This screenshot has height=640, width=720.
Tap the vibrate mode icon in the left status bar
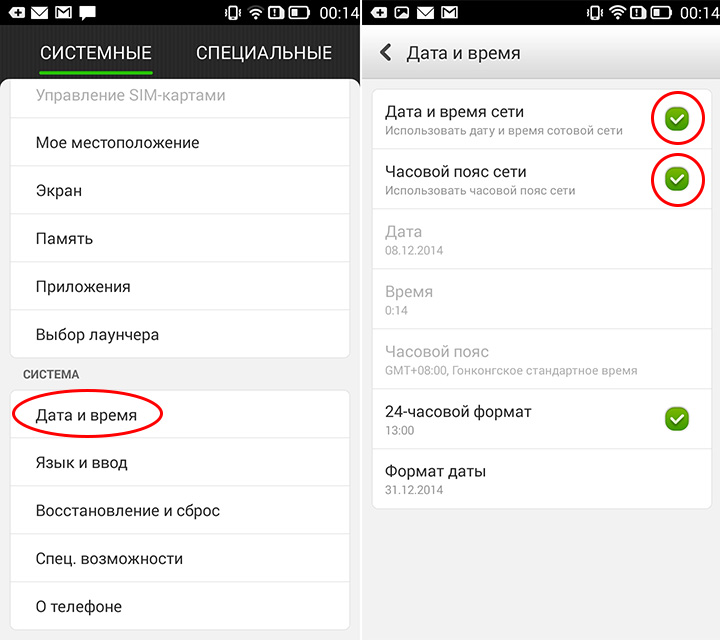[x=233, y=13]
